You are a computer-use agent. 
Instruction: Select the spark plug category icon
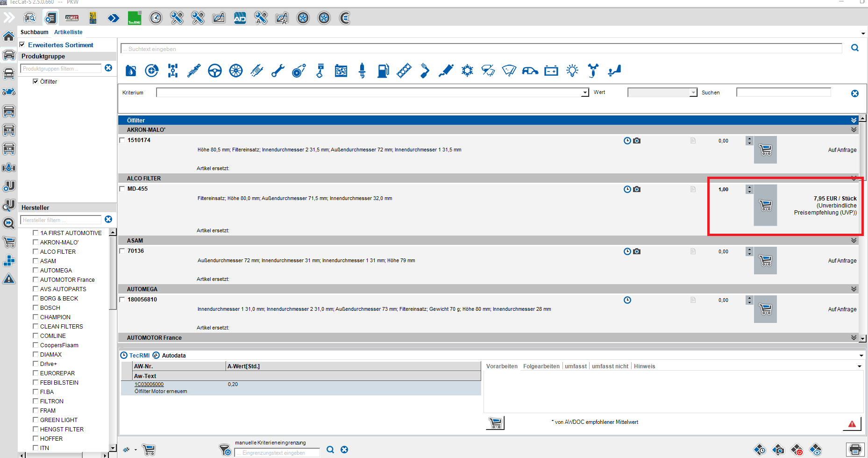pos(362,71)
